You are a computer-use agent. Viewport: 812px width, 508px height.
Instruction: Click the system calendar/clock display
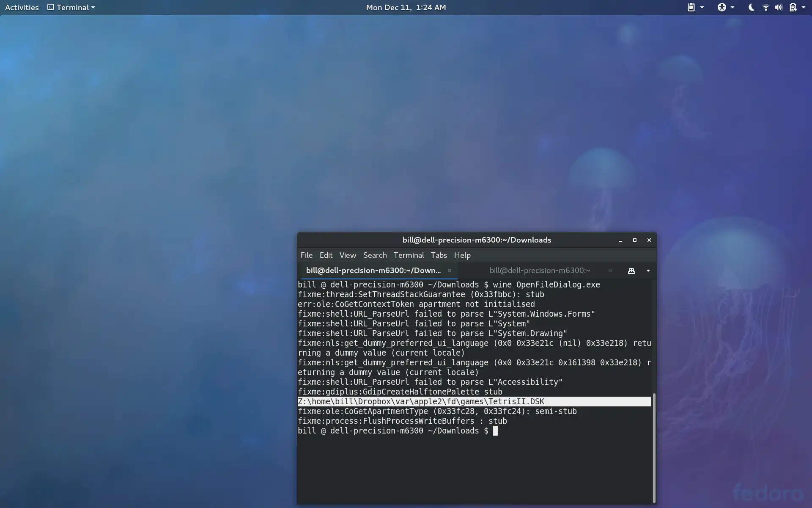pyautogui.click(x=406, y=7)
